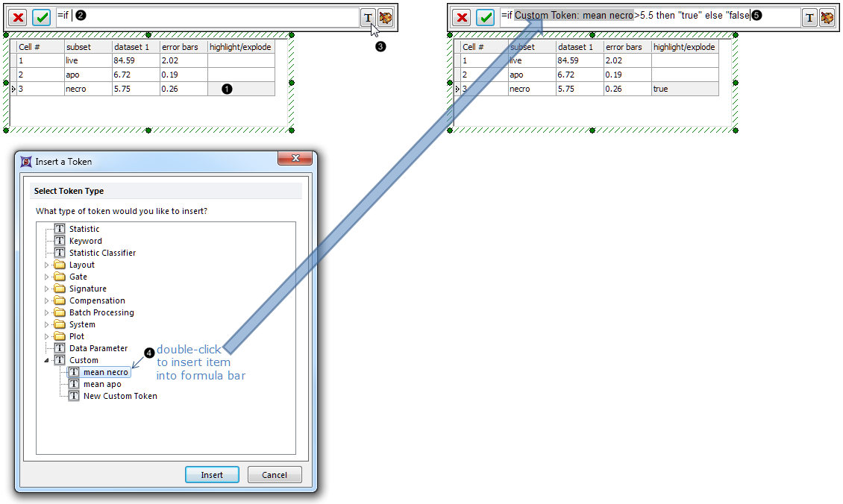Viewport: 843px width, 504px height.
Task: Open token insert via left T icon
Action: point(368,18)
